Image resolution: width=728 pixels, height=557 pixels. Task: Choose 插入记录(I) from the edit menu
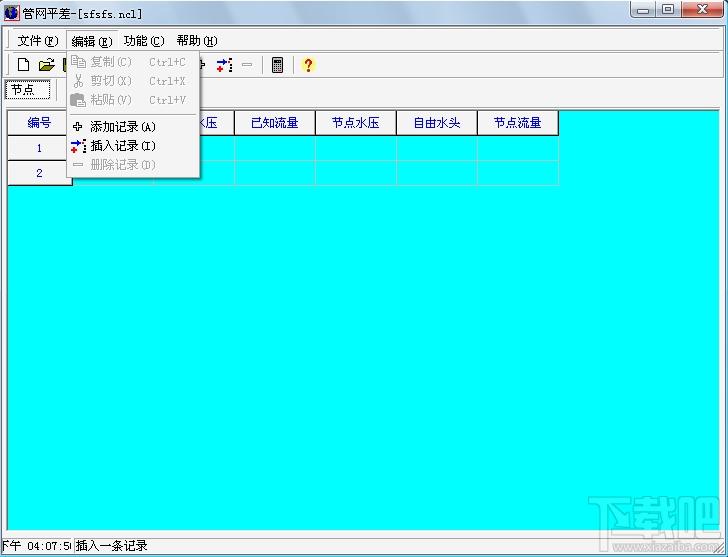pyautogui.click(x=133, y=146)
